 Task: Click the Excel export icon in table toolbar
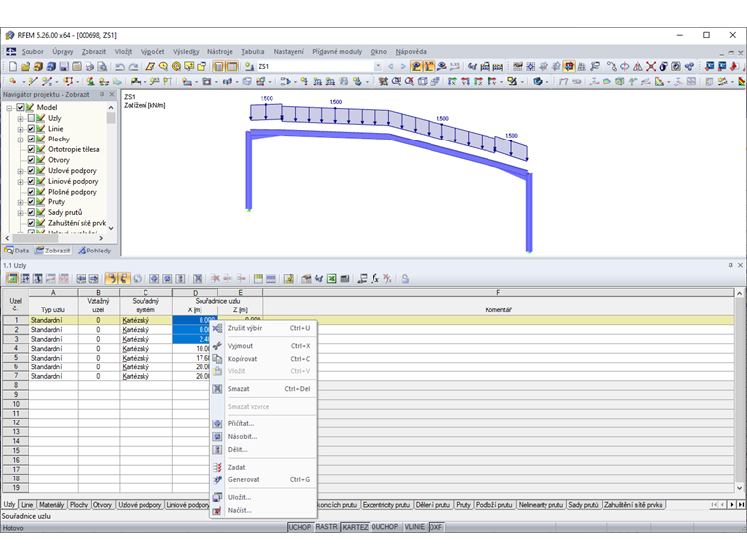point(332,279)
